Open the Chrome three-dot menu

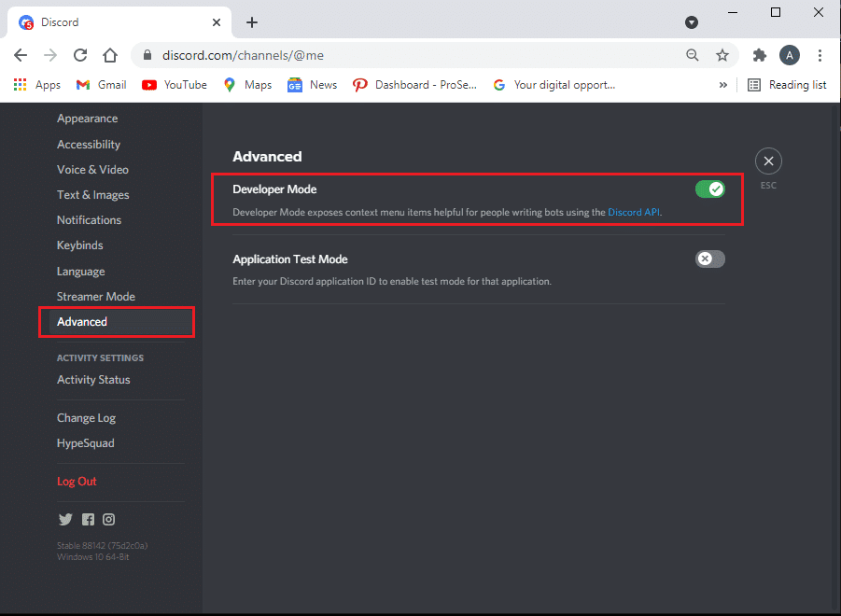coord(820,55)
